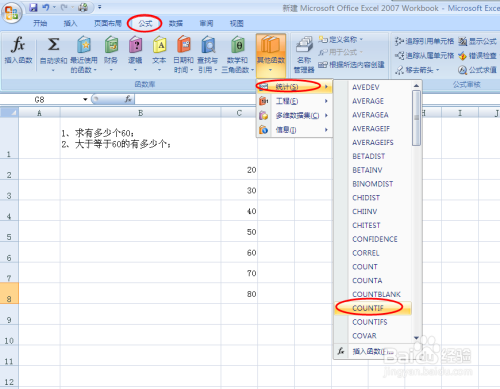Expand Define Name dropdown arrow
Image resolution: width=500 pixels, height=389 pixels.
pos(361,40)
